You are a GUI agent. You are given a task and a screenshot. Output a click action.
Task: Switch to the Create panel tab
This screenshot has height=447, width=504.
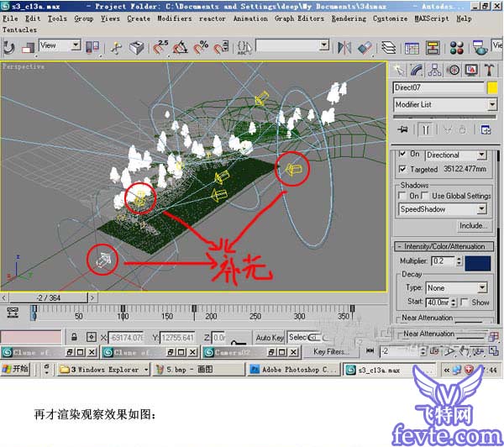pos(399,70)
